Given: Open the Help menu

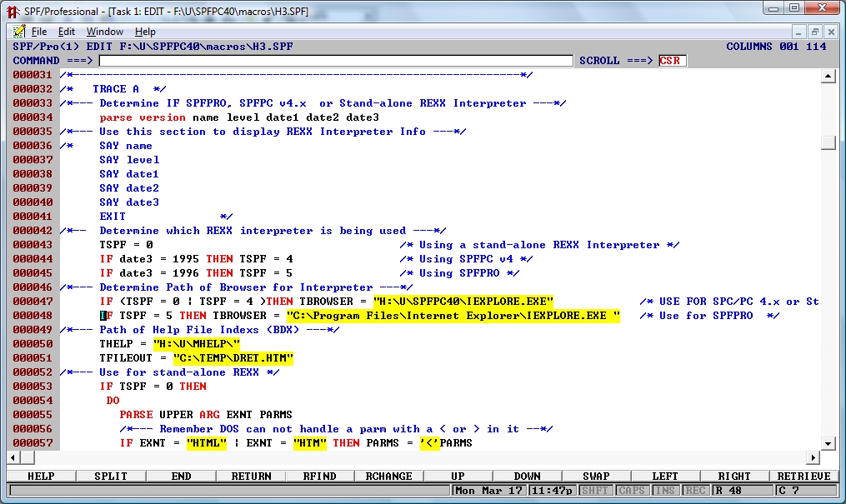Looking at the screenshot, I should [145, 32].
